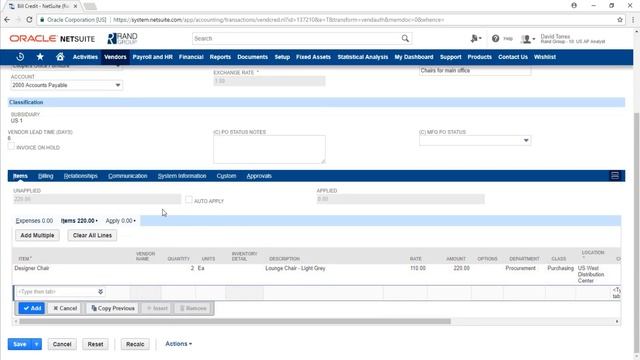Go back using browser back arrow
Viewport: 640px width, 360px height.
pyautogui.click(x=7, y=20)
